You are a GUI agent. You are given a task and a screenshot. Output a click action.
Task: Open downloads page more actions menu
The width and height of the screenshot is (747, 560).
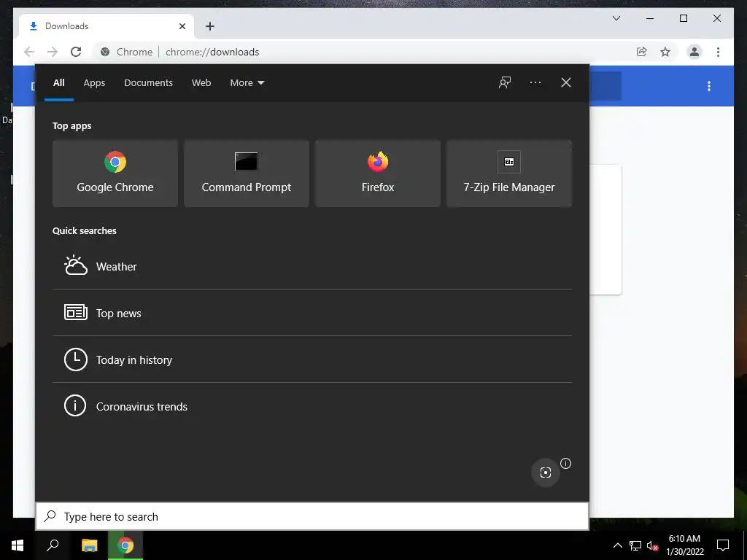click(x=709, y=86)
